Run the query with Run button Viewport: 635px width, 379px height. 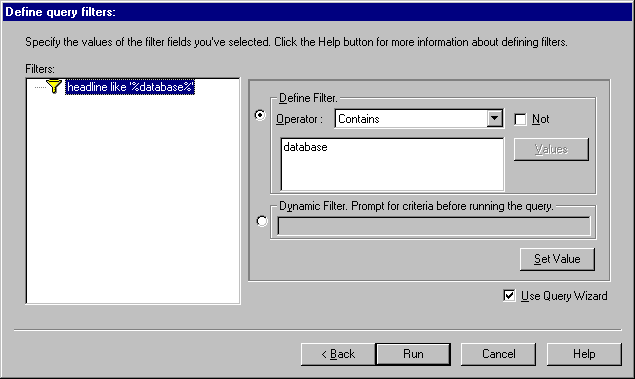(x=413, y=354)
